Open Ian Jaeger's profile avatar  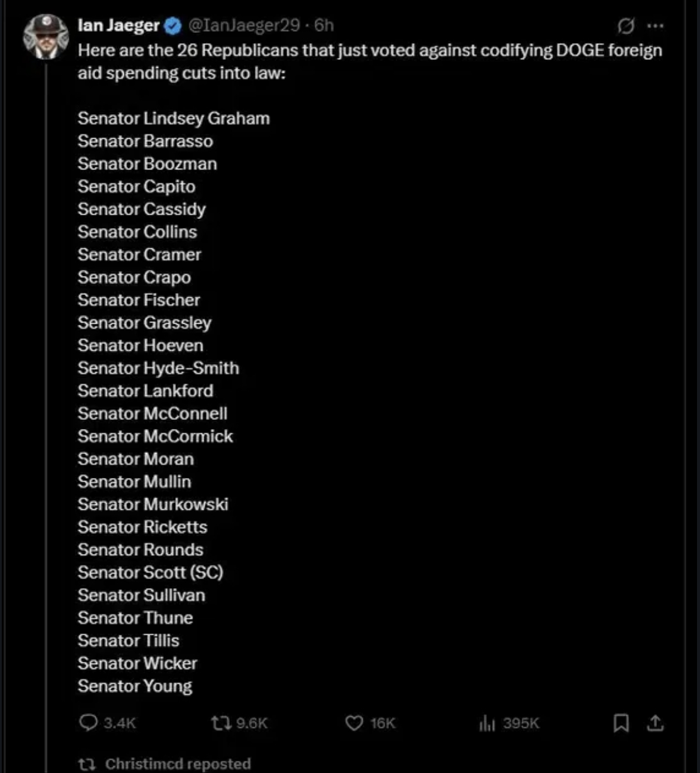[x=45, y=36]
